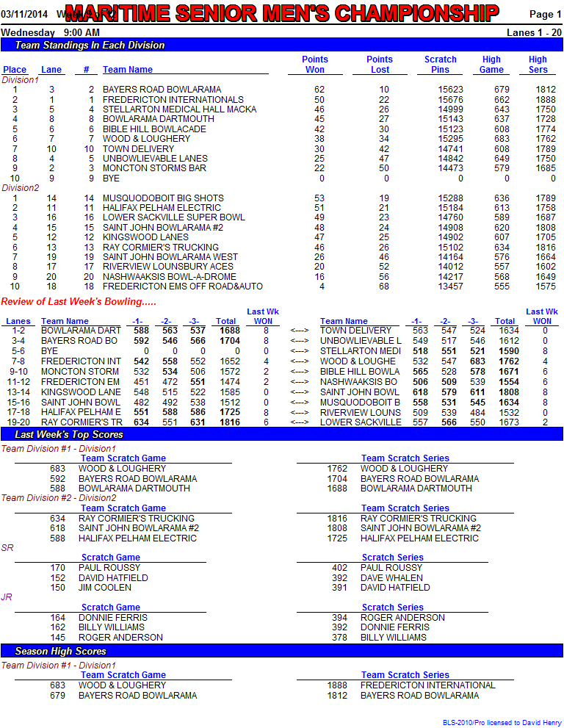Select the Points Won column header
The width and height of the screenshot is (564, 728).
[x=315, y=65]
